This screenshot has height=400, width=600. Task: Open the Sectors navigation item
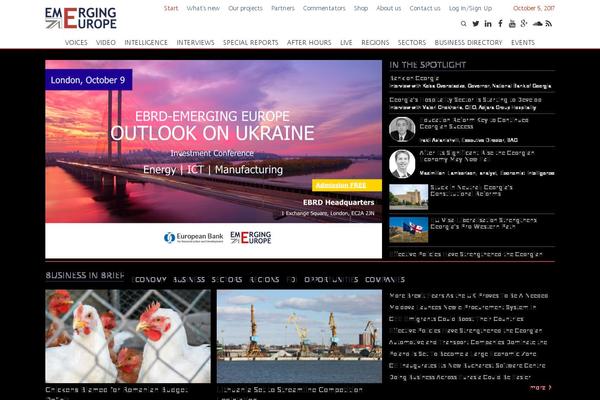[412, 42]
